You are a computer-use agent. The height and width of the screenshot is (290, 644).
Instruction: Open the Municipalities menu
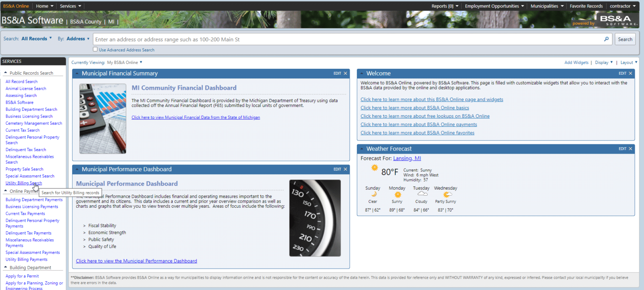click(547, 6)
